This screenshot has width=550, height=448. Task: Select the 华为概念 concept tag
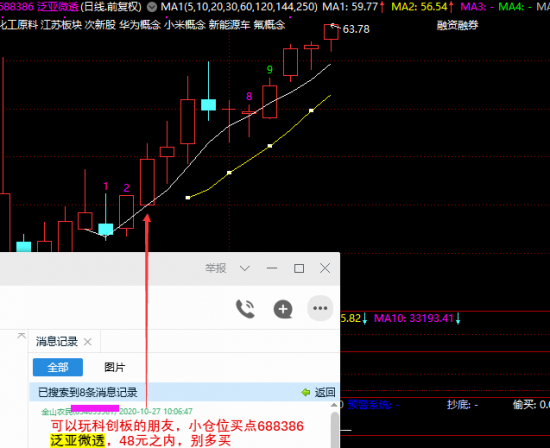pos(140,25)
